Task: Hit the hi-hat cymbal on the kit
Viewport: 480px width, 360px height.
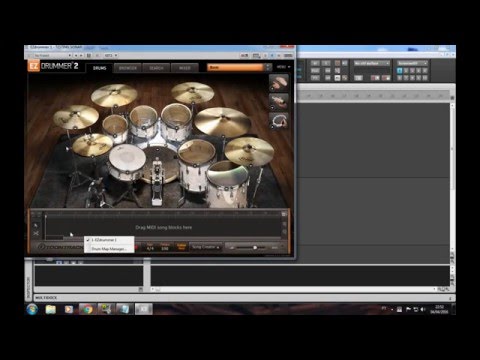Action: point(92,145)
